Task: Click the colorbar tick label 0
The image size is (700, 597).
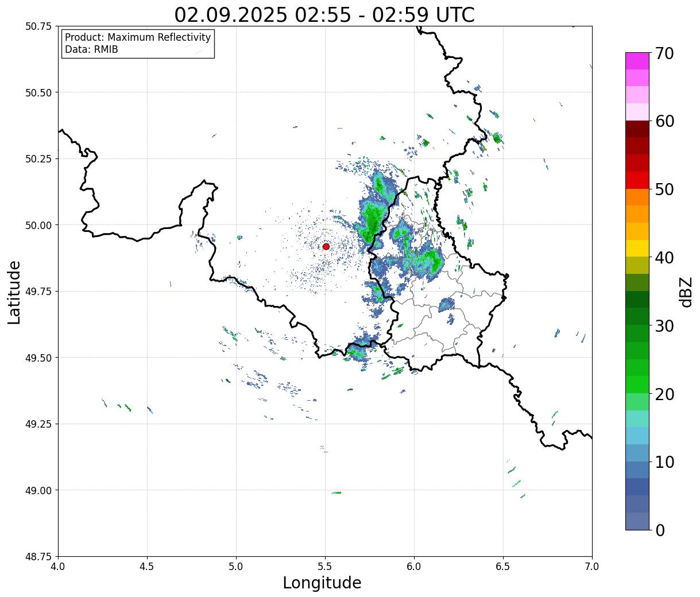Action: [660, 530]
